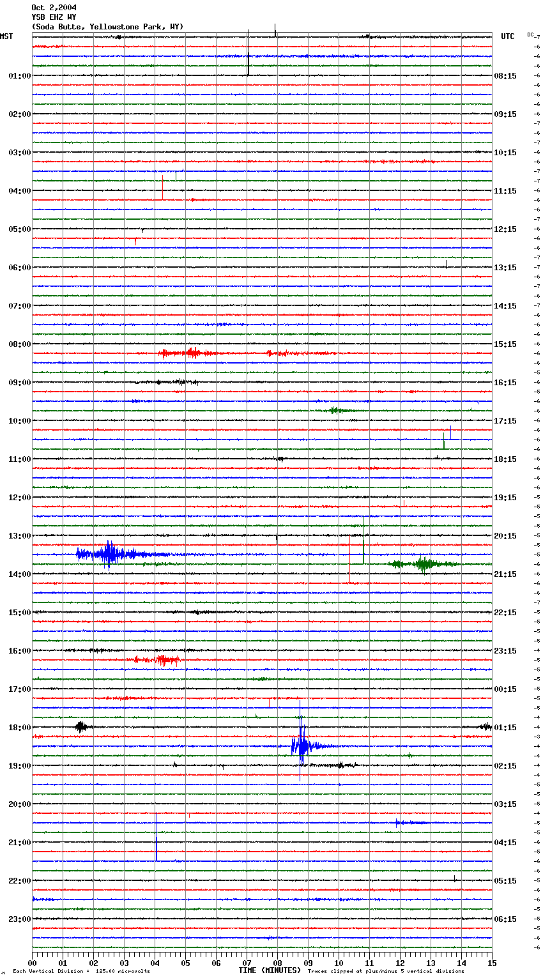Click the "TIME (MINUTES)" axis title
The height and width of the screenshot is (980, 543).
[270, 970]
